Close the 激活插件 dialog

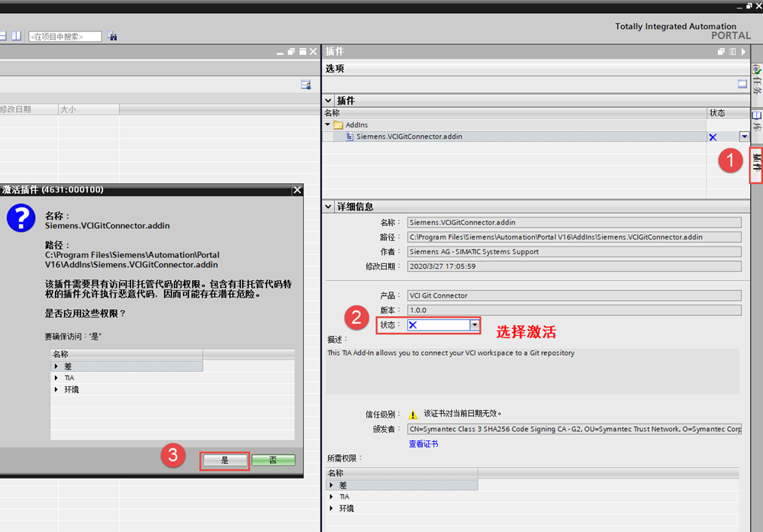click(x=298, y=190)
